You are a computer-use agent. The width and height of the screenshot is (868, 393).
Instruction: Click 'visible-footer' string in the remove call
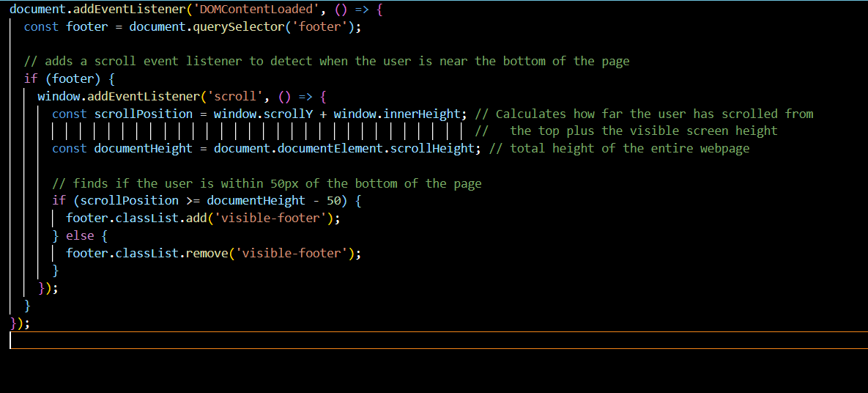[291, 254]
